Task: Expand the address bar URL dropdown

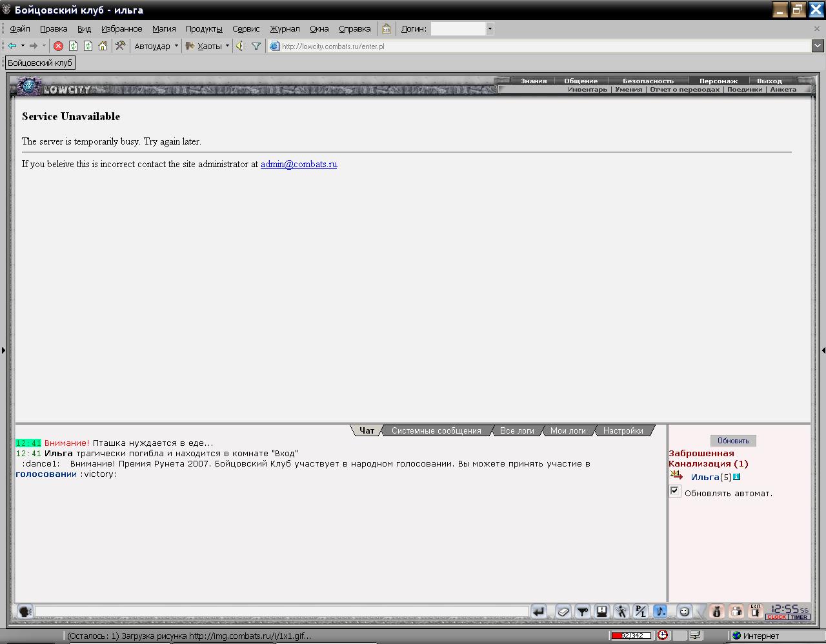Action: [x=818, y=46]
